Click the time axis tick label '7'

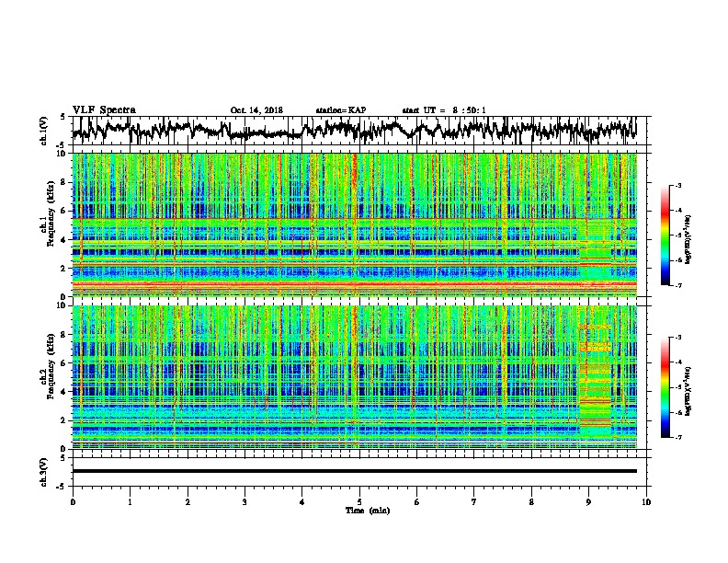point(474,502)
